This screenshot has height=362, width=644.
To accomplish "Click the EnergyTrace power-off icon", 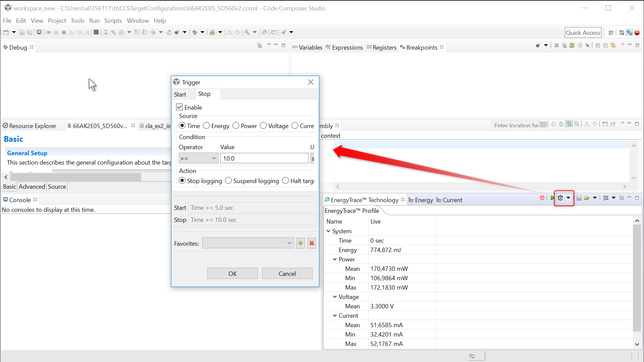I will 542,198.
